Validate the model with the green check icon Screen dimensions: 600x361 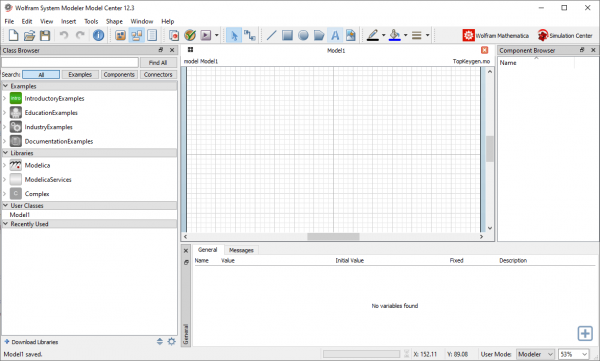pyautogui.click(x=190, y=36)
